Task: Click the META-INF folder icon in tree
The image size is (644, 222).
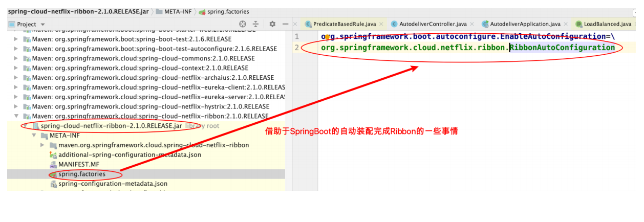Action: [x=44, y=136]
